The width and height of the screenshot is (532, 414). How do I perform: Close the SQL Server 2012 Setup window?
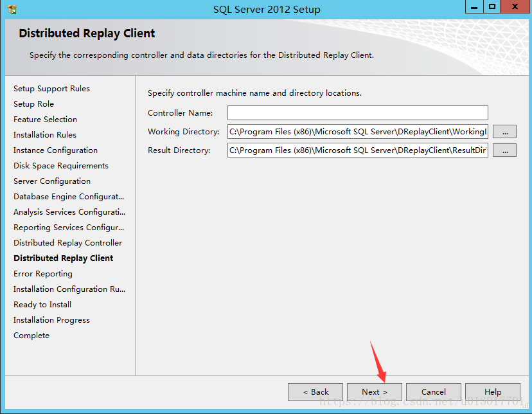pos(515,7)
